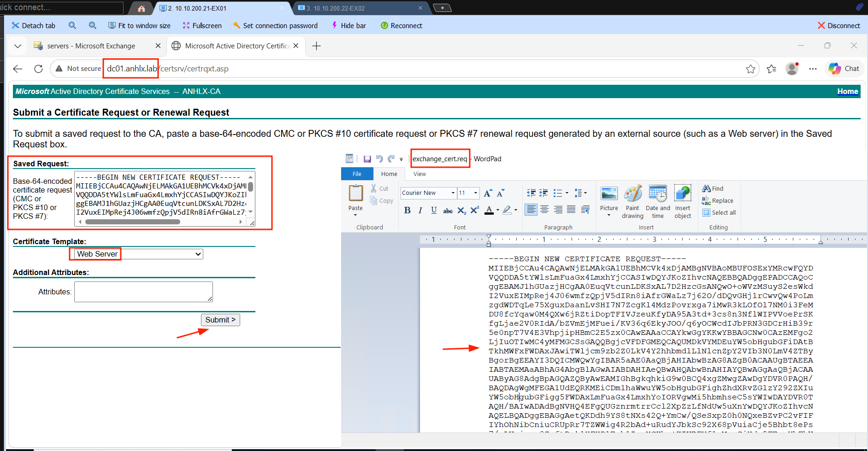The height and width of the screenshot is (451, 868).
Task: Toggle italic formatting in WordPad
Action: pyautogui.click(x=420, y=211)
